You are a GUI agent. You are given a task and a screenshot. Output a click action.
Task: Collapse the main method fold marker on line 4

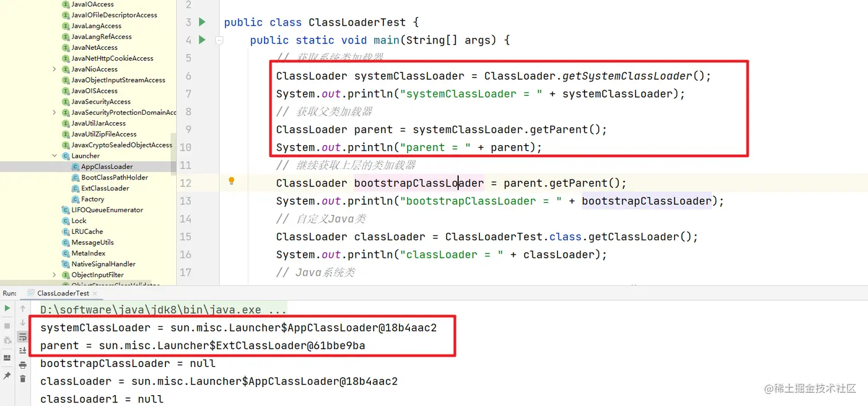tap(219, 40)
